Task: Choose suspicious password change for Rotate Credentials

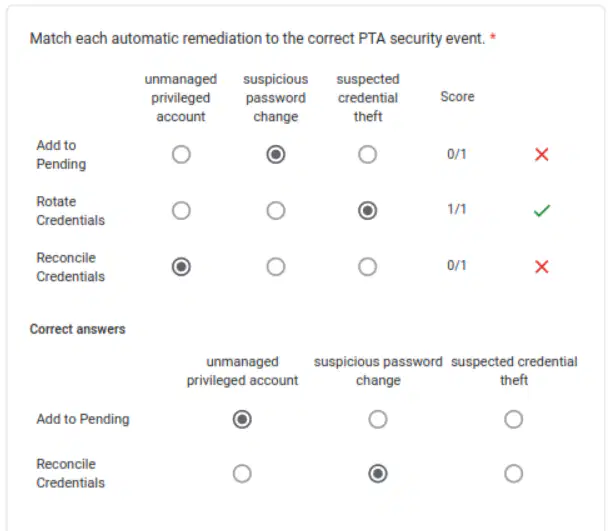Action: (276, 211)
